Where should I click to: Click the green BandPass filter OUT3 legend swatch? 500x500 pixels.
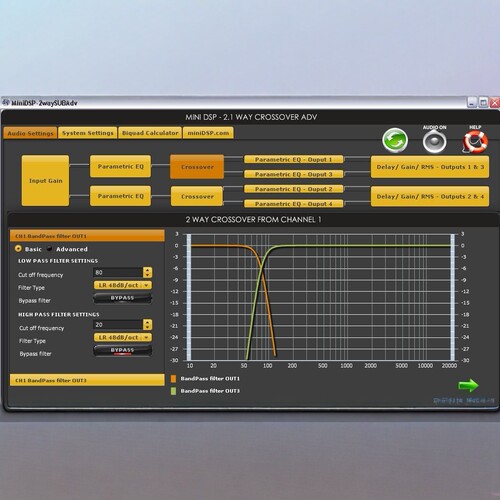tap(173, 391)
